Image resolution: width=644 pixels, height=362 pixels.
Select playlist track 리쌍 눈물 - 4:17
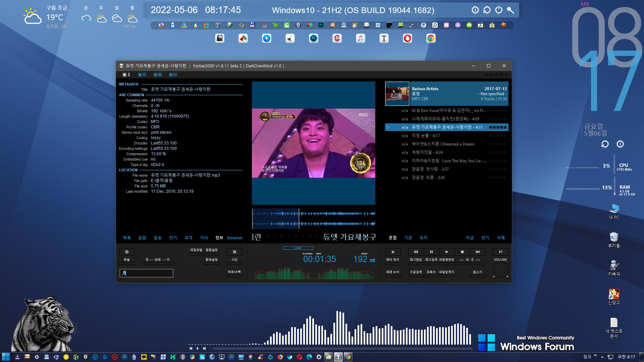tap(447, 136)
